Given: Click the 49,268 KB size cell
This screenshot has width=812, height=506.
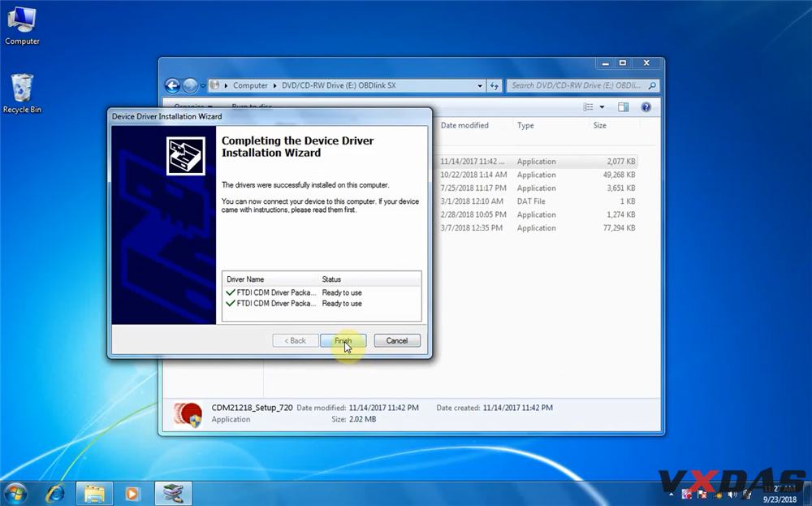Looking at the screenshot, I should coord(619,175).
